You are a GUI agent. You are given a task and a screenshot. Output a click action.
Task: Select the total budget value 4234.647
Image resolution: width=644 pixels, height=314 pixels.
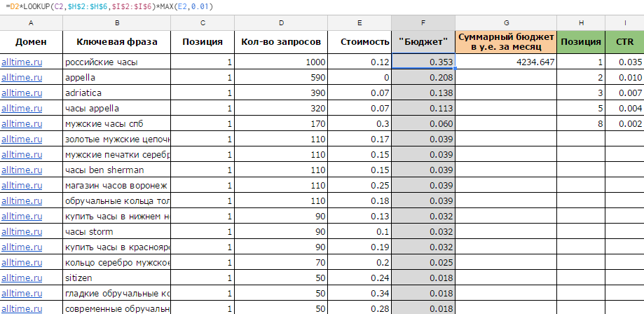(506, 62)
